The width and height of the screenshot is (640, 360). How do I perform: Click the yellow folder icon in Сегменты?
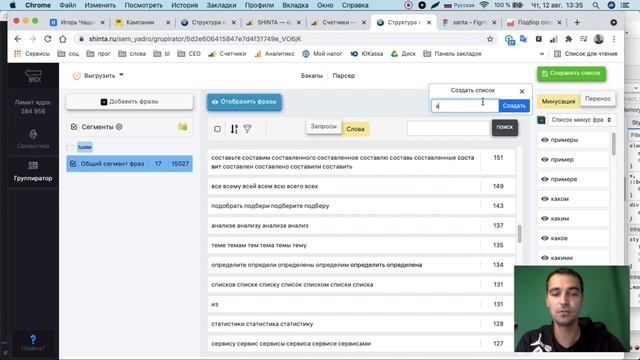click(182, 127)
